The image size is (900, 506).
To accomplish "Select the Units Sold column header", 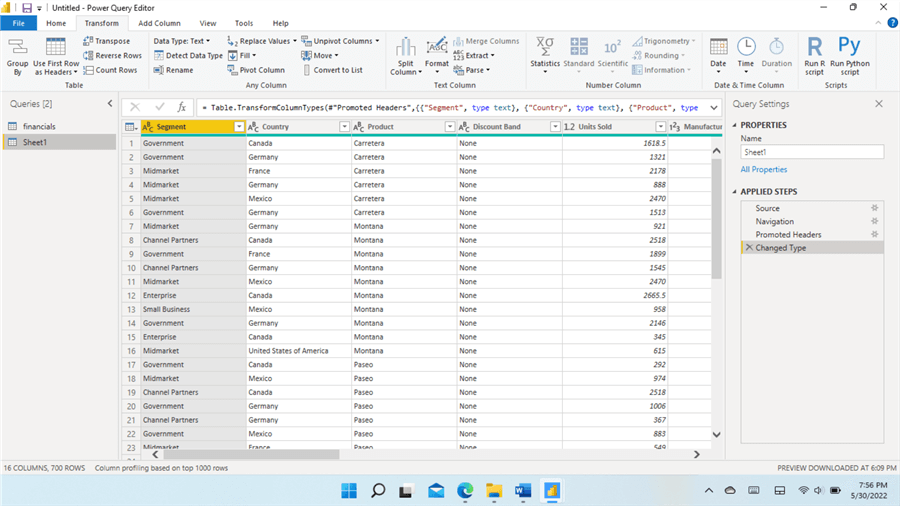I will pyautogui.click(x=615, y=127).
